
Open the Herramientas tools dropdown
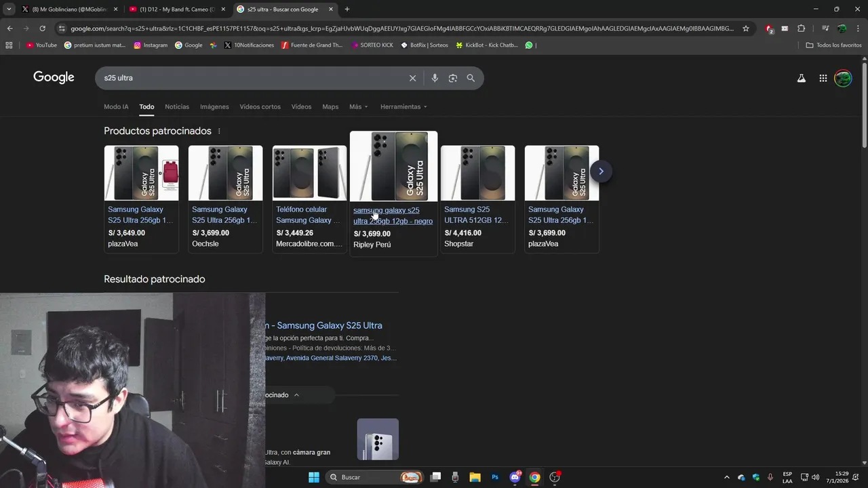(404, 106)
